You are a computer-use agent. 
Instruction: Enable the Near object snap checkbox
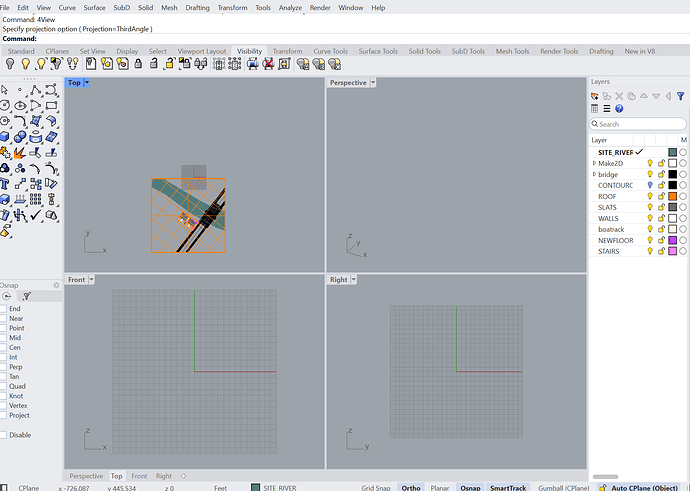(x=3, y=319)
